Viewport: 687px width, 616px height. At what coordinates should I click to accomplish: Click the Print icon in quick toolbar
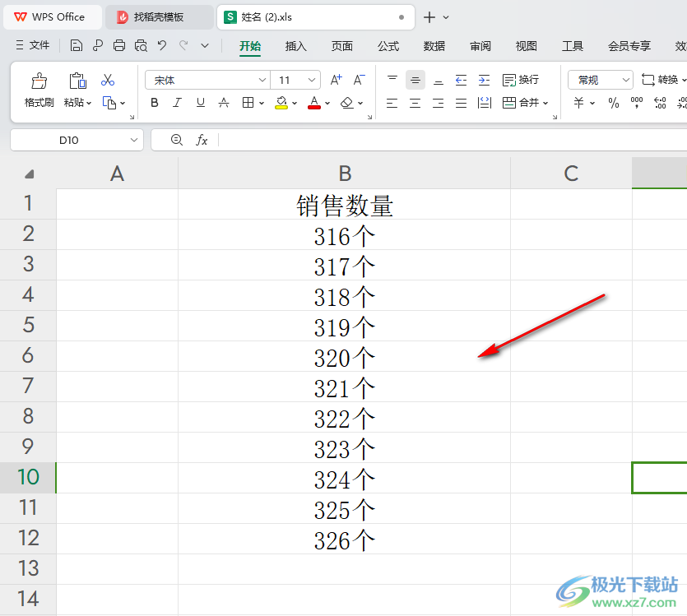pos(119,46)
